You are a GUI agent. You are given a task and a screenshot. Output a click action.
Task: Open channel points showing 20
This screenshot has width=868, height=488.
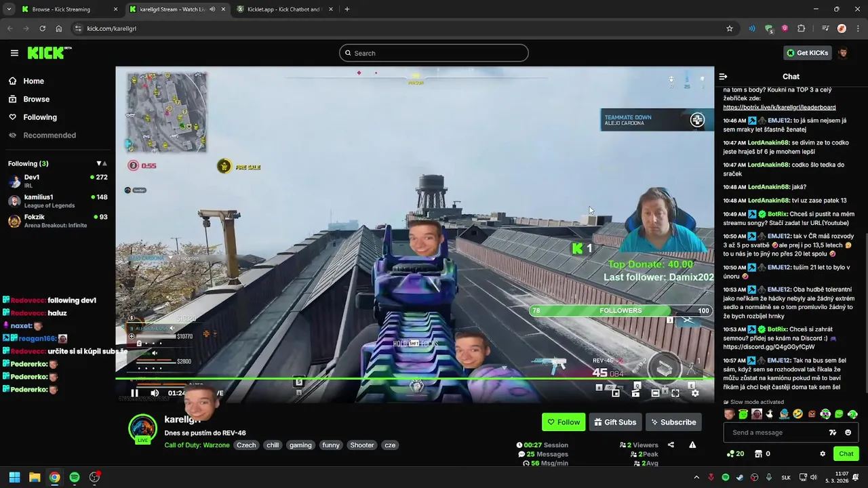(735, 453)
